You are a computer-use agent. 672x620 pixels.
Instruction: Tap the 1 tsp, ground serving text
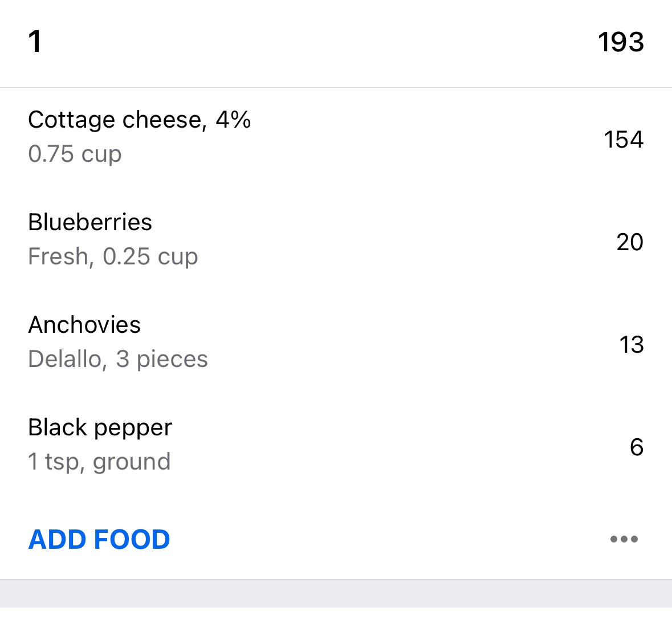click(99, 462)
